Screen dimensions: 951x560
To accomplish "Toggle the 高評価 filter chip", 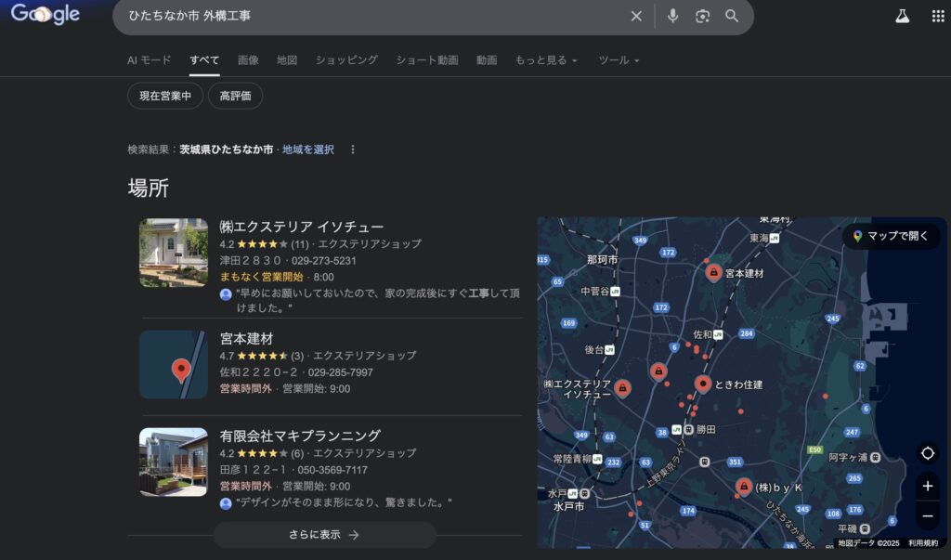I will pos(235,96).
